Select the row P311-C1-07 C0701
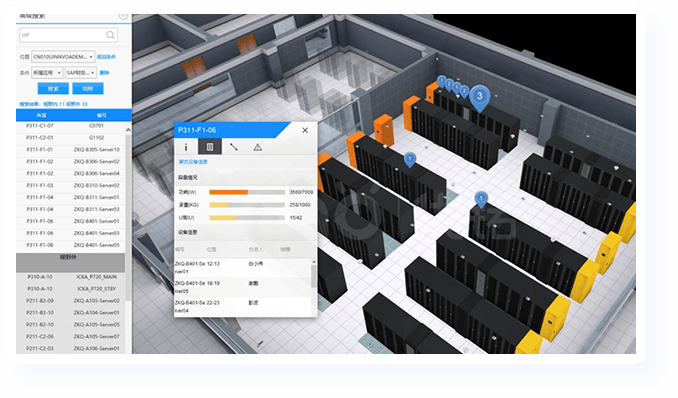 pos(71,126)
